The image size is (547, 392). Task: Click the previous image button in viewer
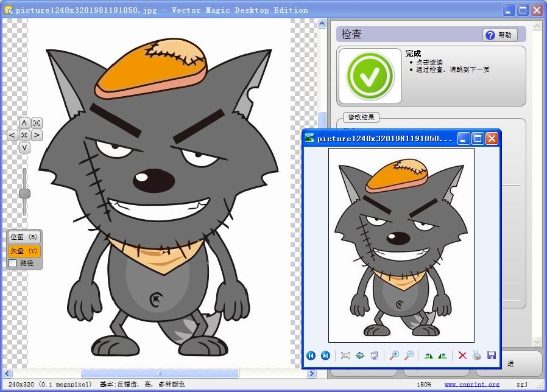tap(311, 355)
